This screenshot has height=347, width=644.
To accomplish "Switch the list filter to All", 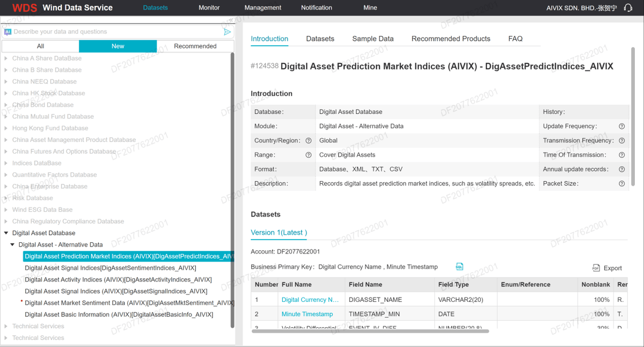I will [x=40, y=46].
